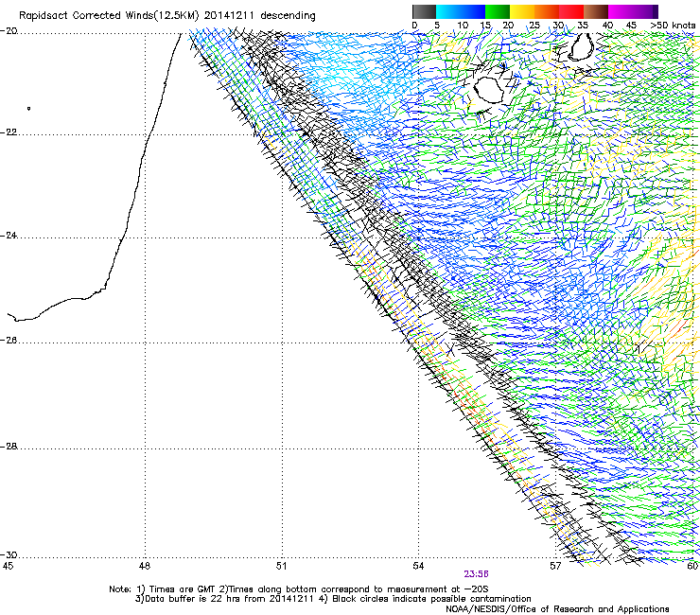Click the 54 longitude axis label

pyautogui.click(x=418, y=566)
